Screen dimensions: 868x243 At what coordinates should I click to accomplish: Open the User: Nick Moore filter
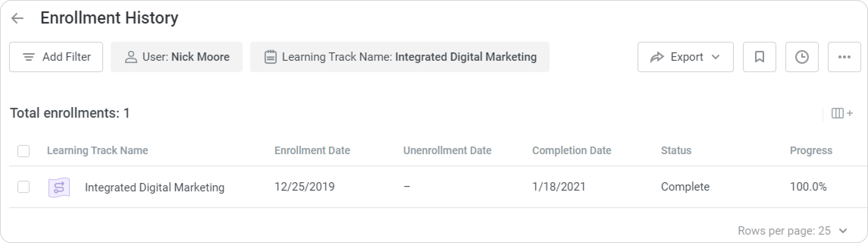tap(177, 57)
